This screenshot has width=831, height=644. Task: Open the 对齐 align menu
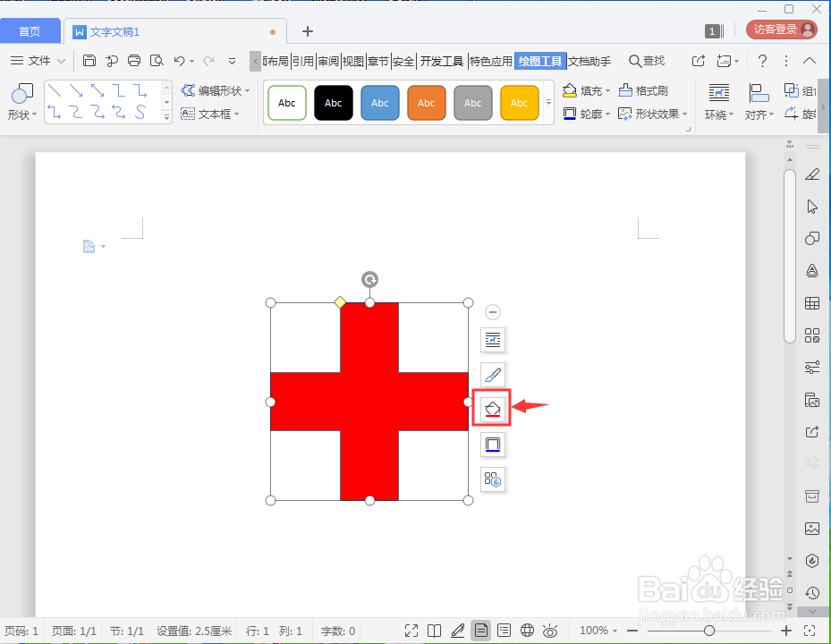pyautogui.click(x=759, y=102)
